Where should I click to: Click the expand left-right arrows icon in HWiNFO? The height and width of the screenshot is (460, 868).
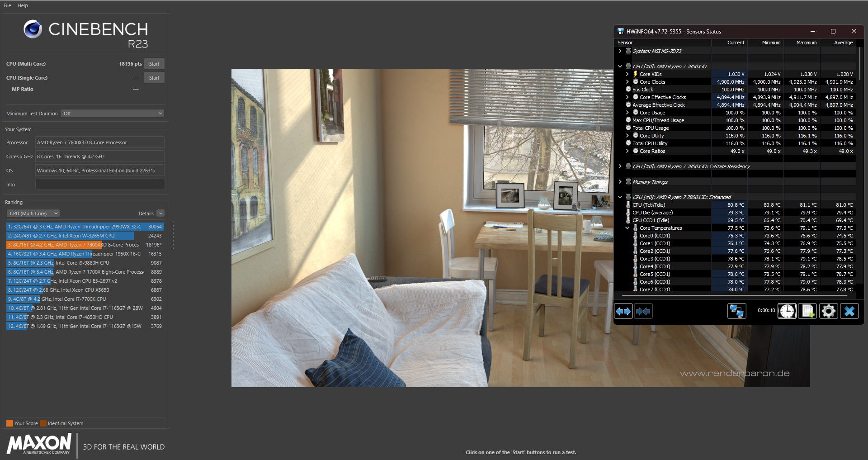point(623,311)
